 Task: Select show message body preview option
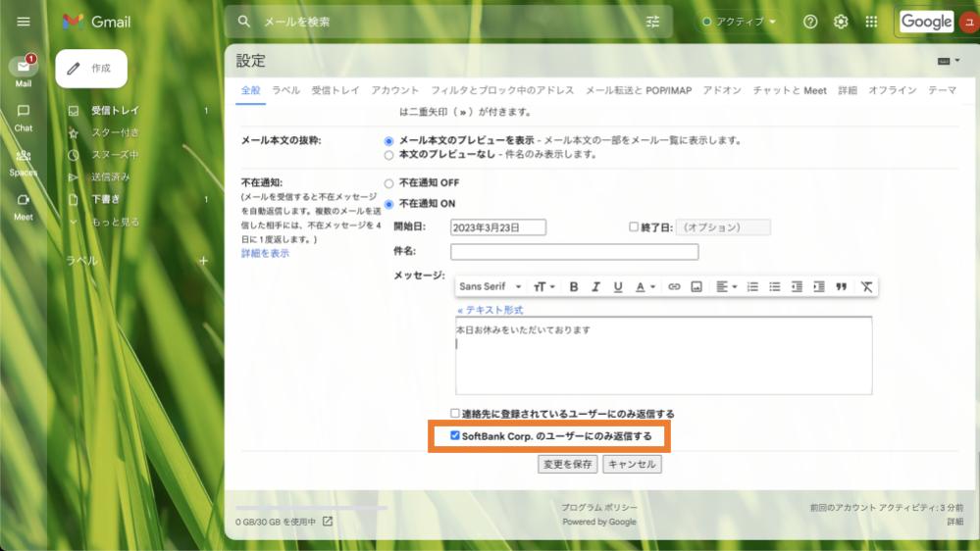(388, 141)
